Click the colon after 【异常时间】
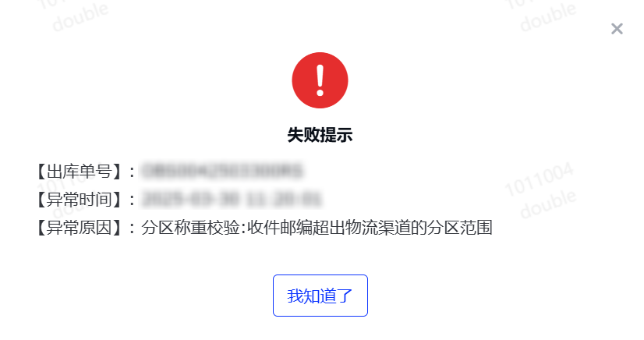Image resolution: width=644 pixels, height=340 pixels. tap(132, 200)
